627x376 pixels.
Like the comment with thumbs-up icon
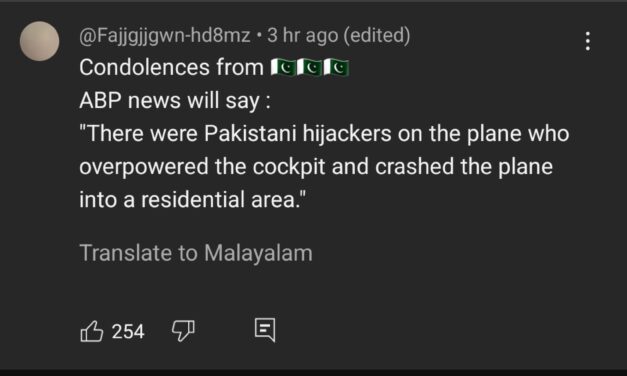[92, 331]
